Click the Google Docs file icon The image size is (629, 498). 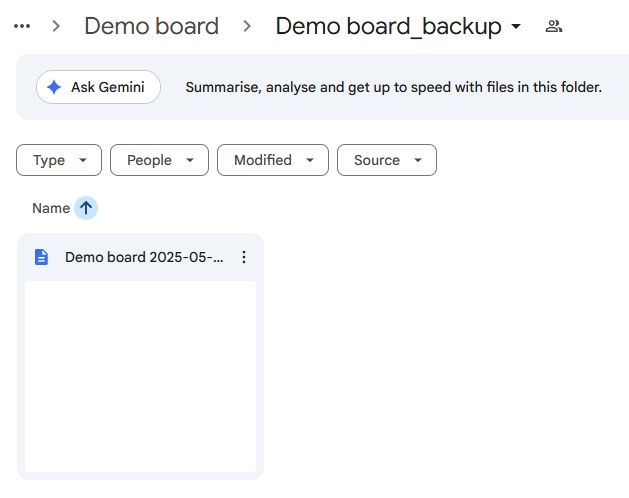tap(41, 257)
